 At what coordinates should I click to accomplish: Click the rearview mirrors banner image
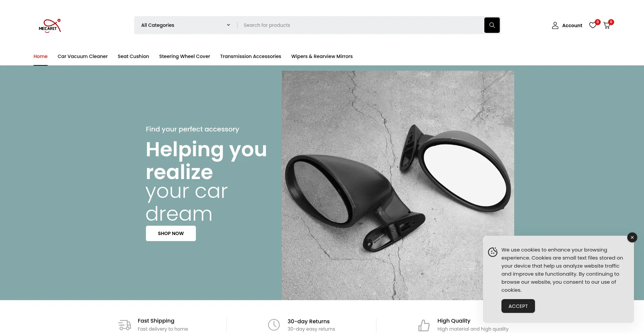coord(398,185)
